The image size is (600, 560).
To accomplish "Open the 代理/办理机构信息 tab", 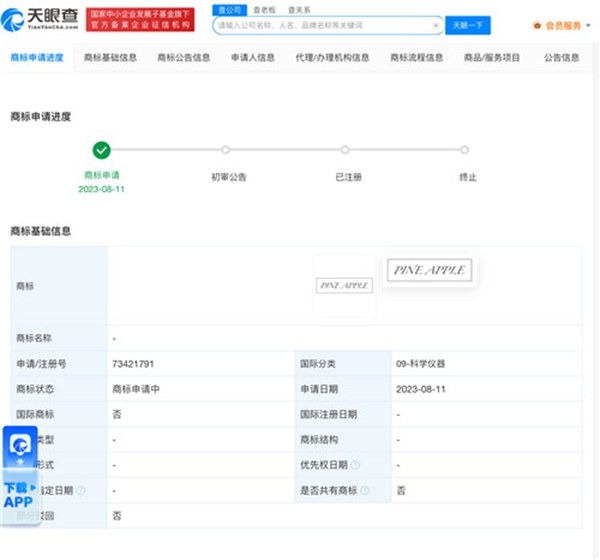I will coord(333,58).
